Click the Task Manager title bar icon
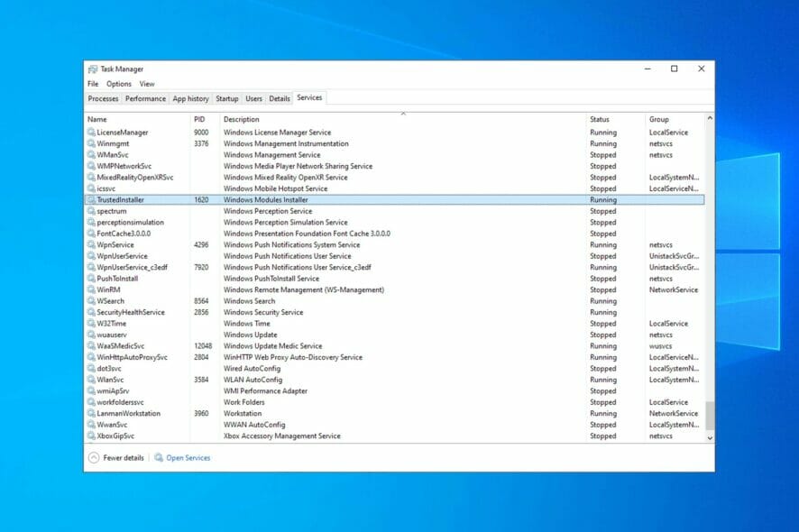 (x=92, y=69)
